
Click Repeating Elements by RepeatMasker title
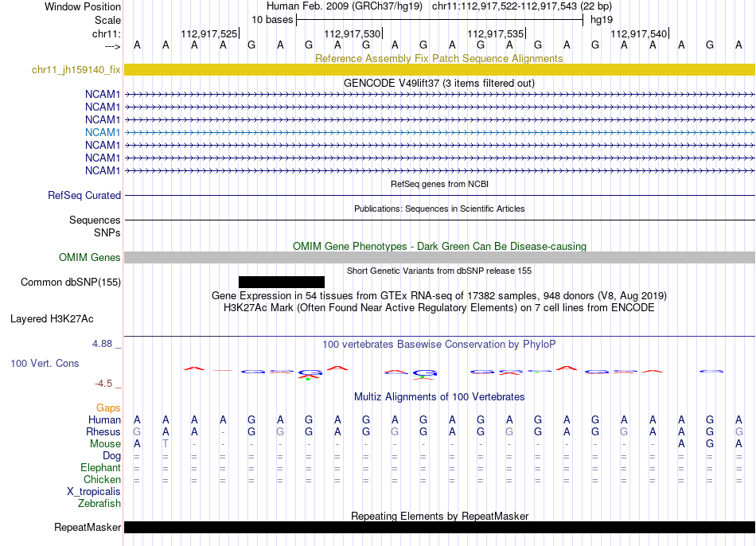(x=440, y=516)
